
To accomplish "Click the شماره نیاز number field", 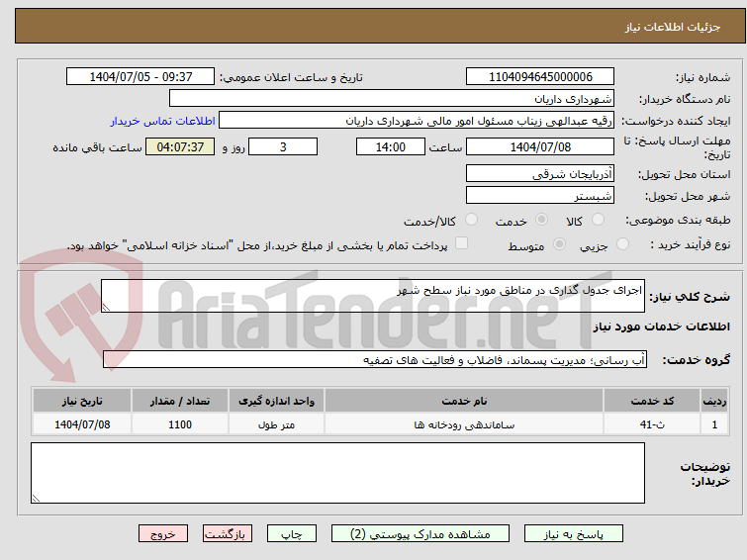I will [x=540, y=77].
